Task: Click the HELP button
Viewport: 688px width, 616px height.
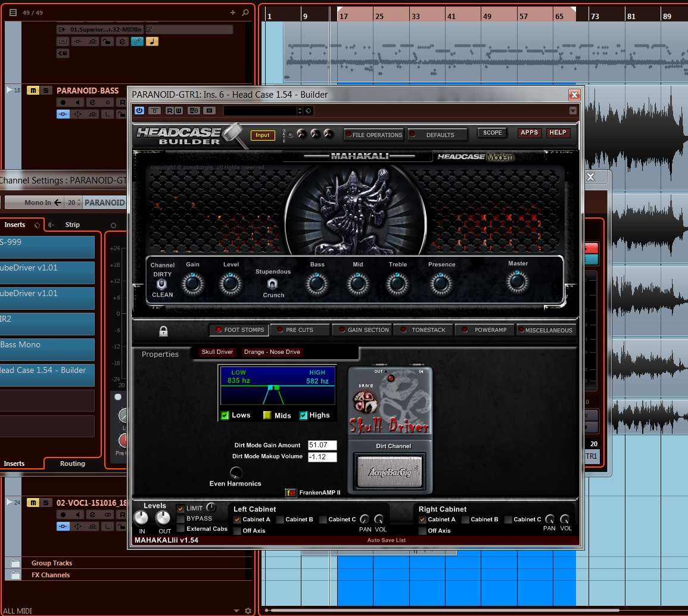Action: (x=558, y=133)
